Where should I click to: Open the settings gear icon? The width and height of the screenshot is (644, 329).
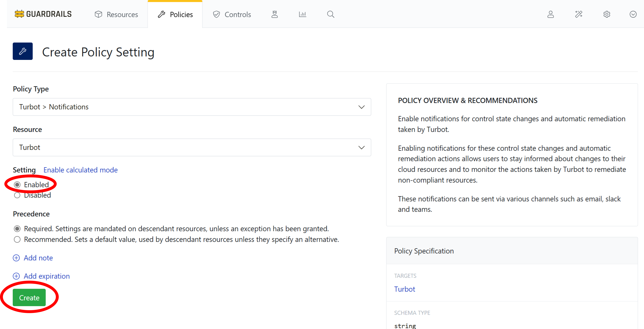pos(607,14)
